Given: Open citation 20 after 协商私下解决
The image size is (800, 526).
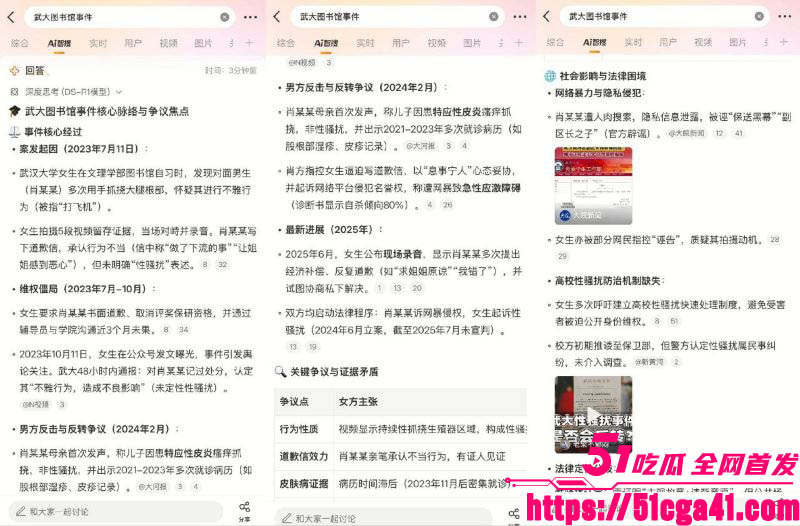Looking at the screenshot, I should tap(417, 288).
